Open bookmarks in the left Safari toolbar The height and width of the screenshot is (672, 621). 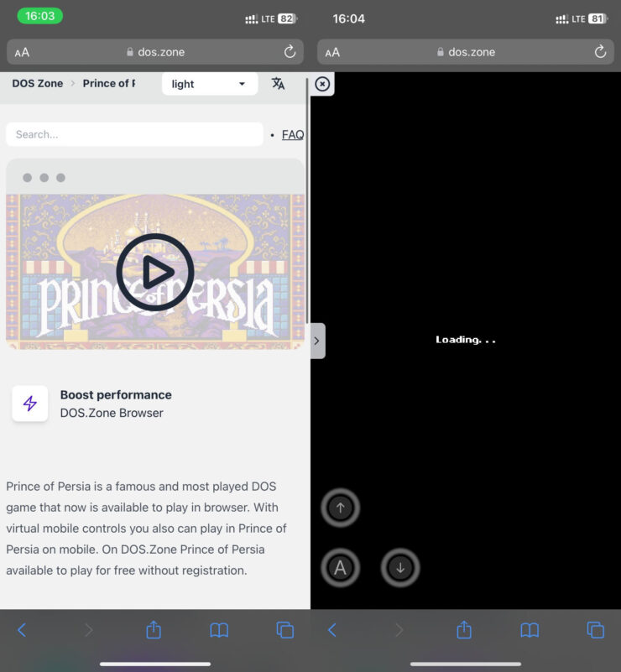click(219, 629)
